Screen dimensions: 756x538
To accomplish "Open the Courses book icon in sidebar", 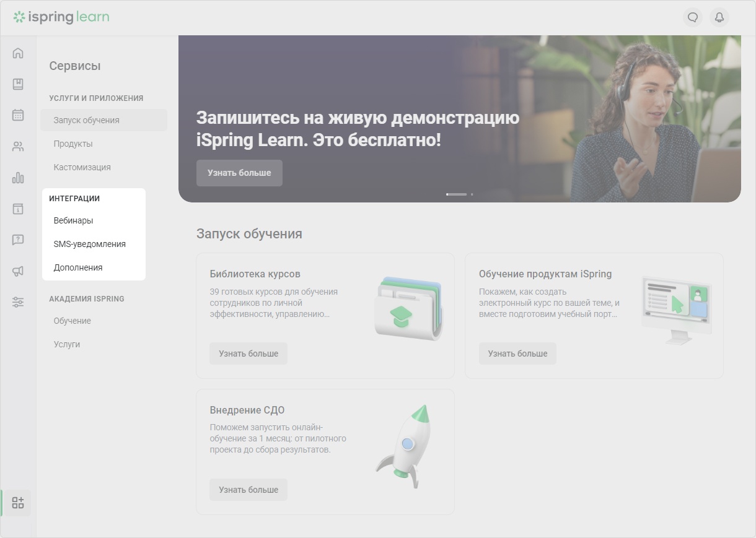I will 18,84.
